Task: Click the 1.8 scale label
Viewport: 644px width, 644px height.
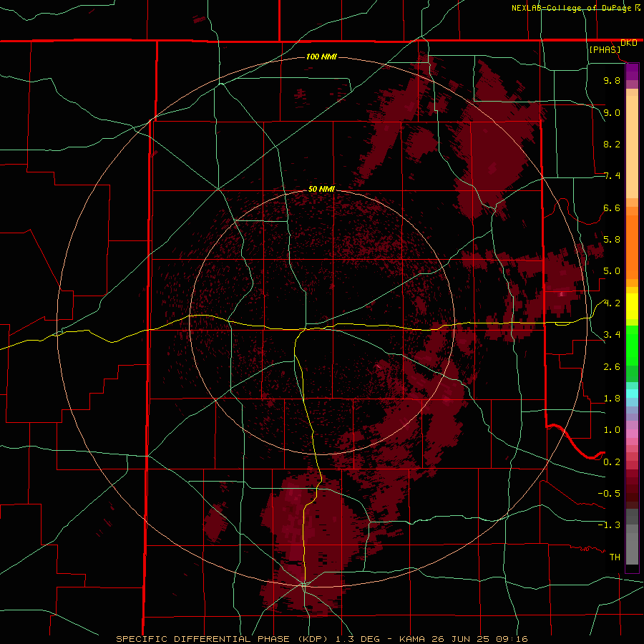Action: coord(612,399)
